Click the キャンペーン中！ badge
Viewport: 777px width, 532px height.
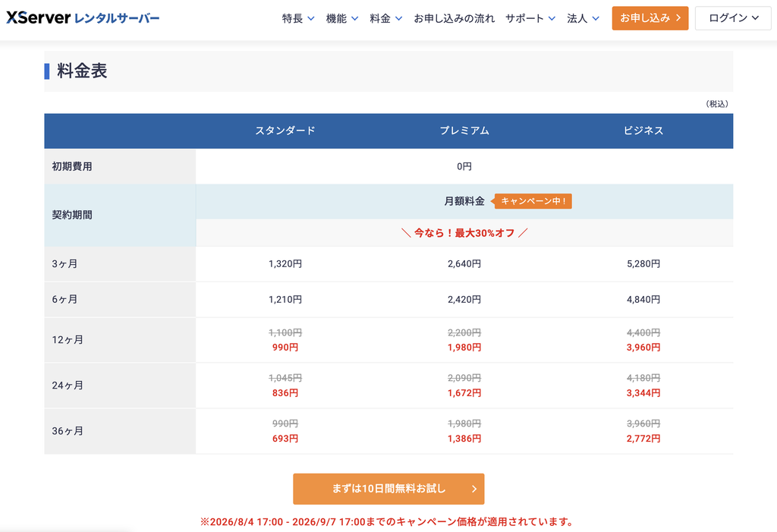tap(533, 201)
